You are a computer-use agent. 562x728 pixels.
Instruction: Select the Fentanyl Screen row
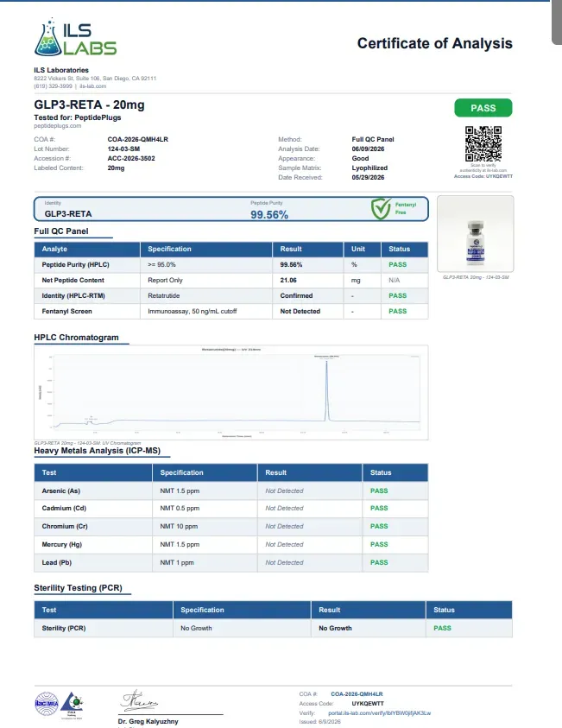[231, 311]
